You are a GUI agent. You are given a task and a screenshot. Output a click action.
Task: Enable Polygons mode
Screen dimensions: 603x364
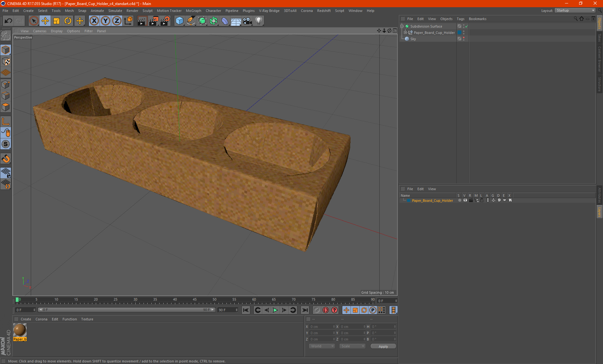(x=6, y=107)
